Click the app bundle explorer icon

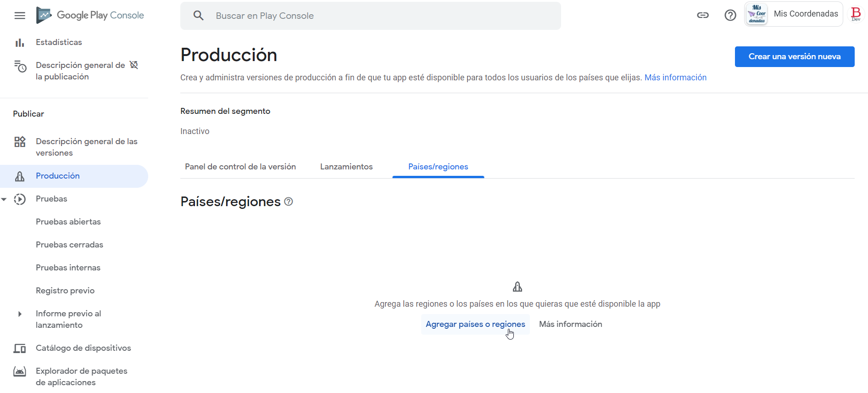coord(20,371)
